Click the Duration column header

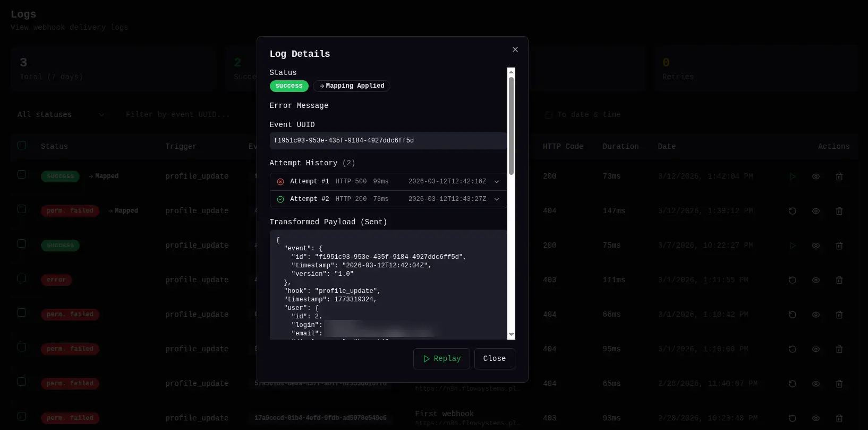[620, 147]
